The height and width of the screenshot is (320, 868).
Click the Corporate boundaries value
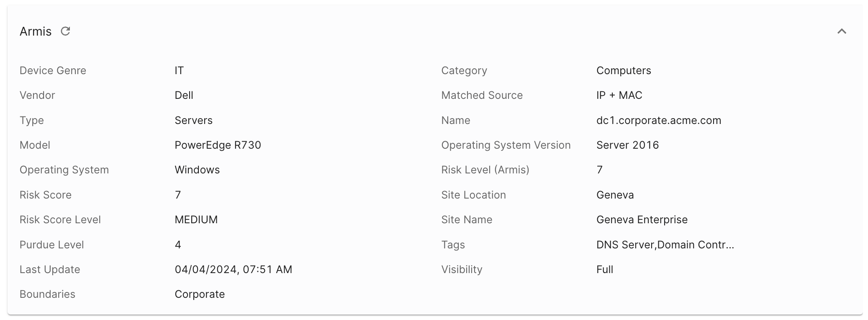click(200, 294)
